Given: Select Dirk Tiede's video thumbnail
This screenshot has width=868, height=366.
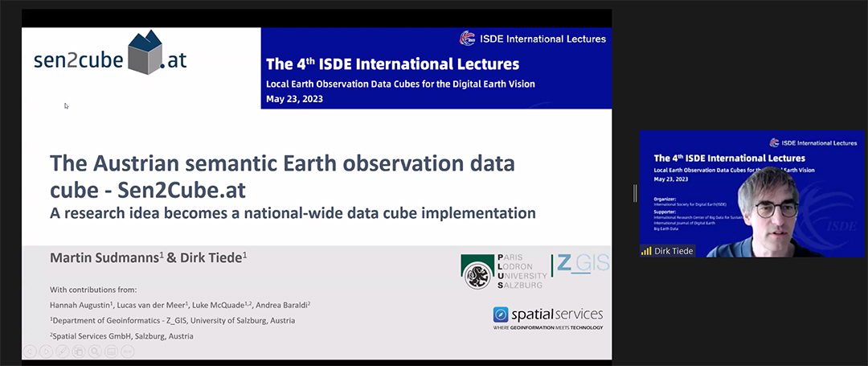Looking at the screenshot, I should pyautogui.click(x=751, y=194).
